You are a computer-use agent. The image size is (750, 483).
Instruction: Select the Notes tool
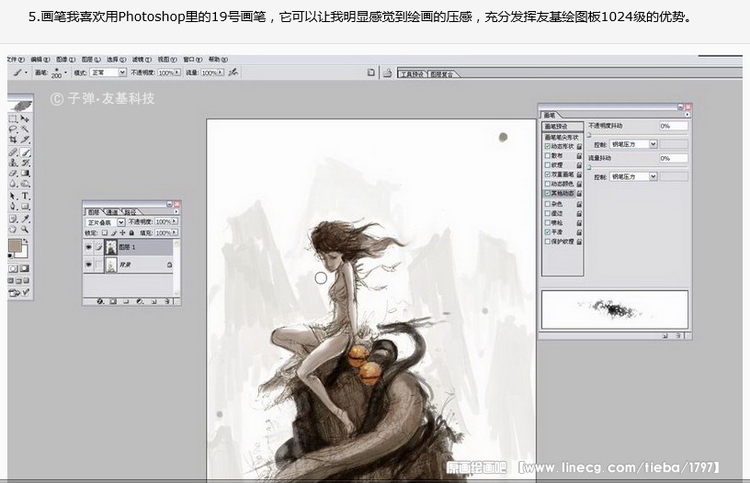coord(13,219)
